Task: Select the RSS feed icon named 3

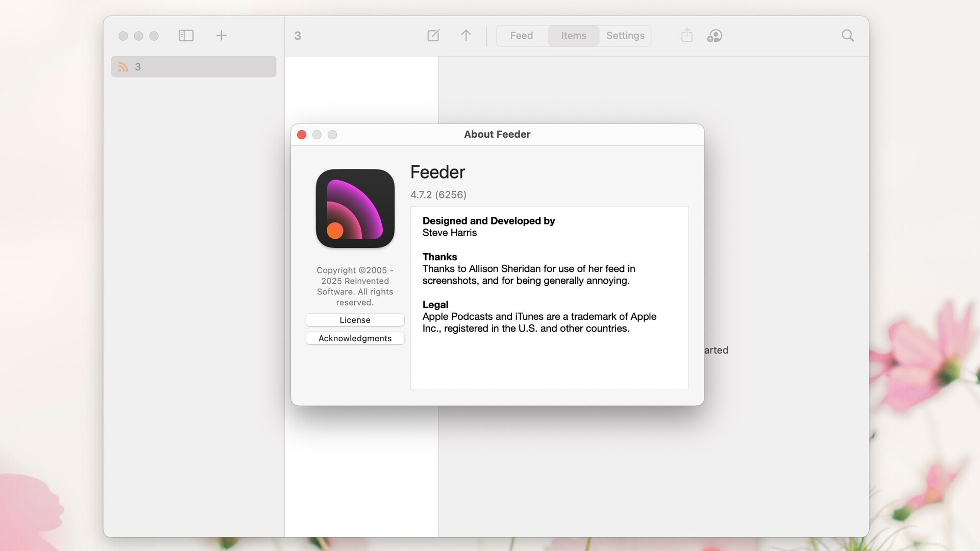Action: (x=123, y=67)
